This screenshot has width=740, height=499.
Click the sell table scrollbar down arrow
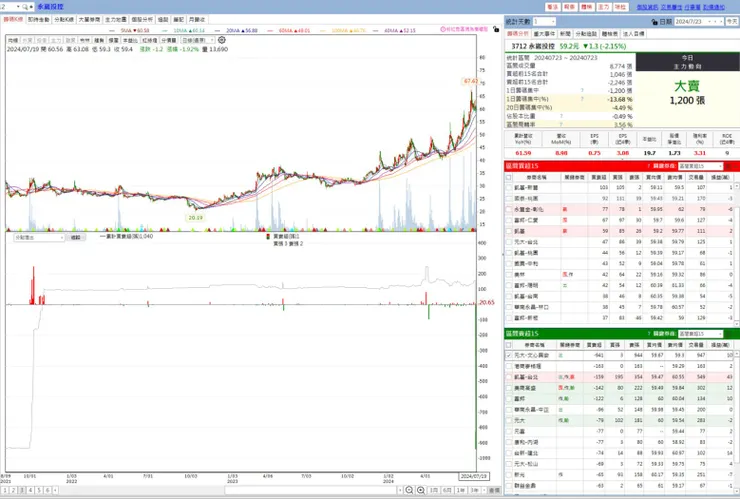click(x=737, y=491)
